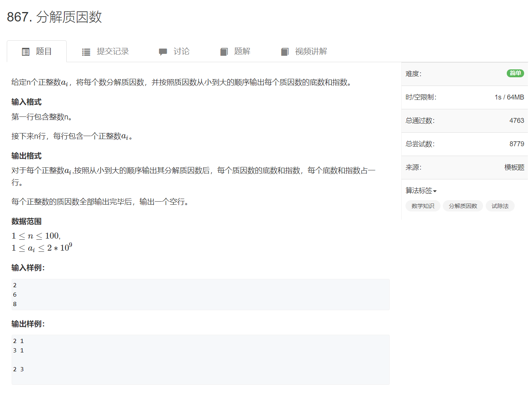Click the book icon beside 题解
The image size is (532, 395).
224,52
